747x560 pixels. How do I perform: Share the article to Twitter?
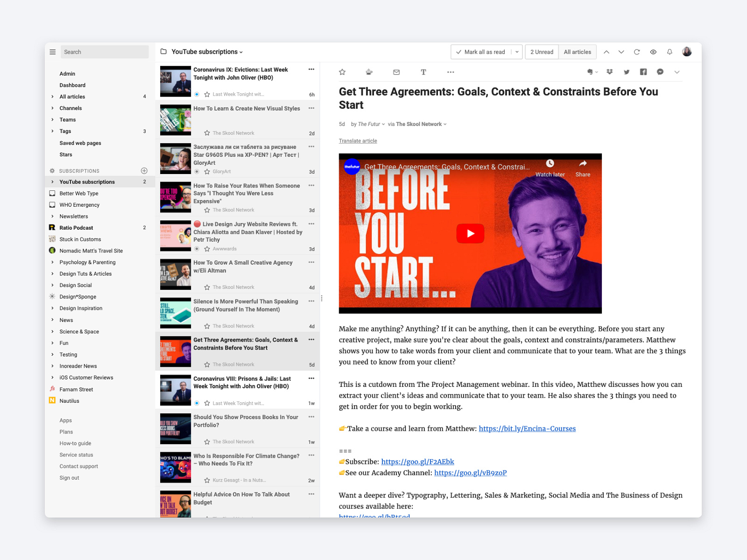[627, 72]
